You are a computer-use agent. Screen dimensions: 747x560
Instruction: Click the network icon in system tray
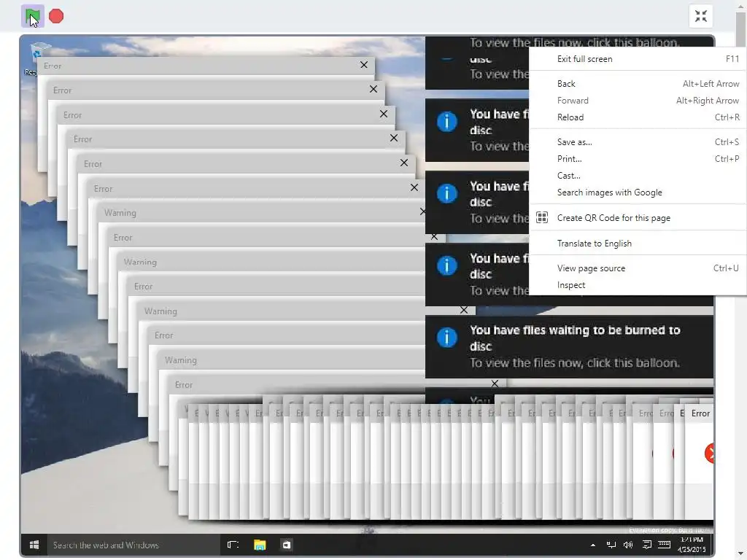611,545
